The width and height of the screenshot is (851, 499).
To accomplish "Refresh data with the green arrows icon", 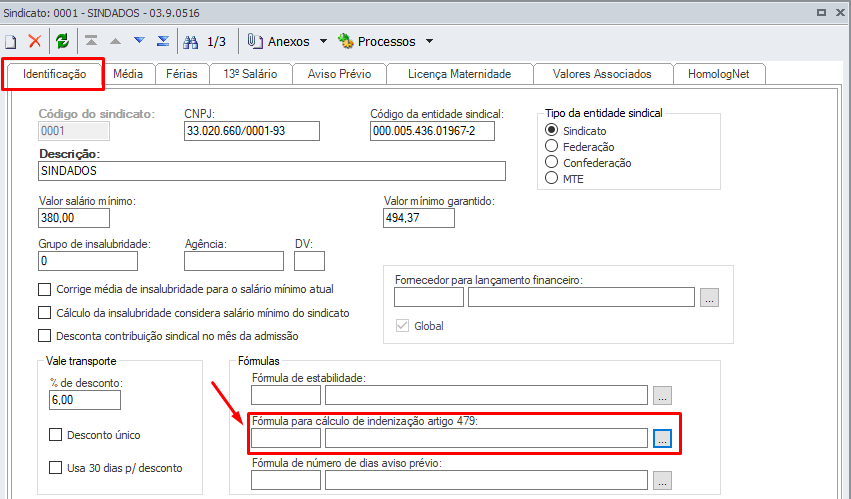I will [62, 41].
